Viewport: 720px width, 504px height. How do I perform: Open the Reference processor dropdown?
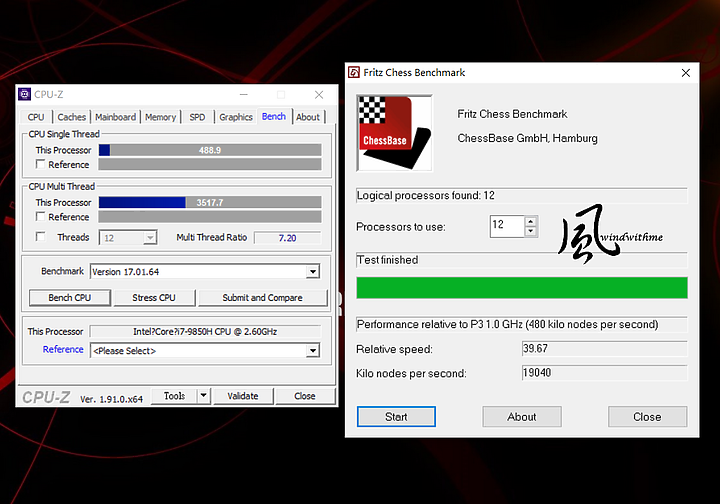pyautogui.click(x=313, y=351)
